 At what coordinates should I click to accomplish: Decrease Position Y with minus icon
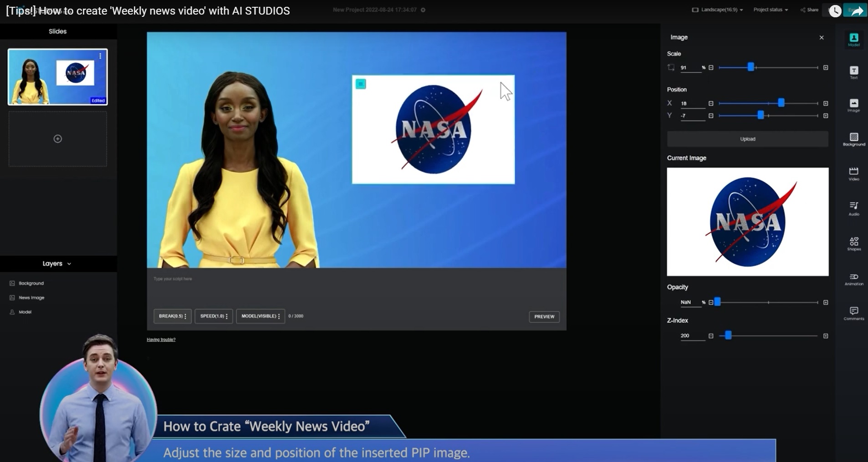coord(711,116)
